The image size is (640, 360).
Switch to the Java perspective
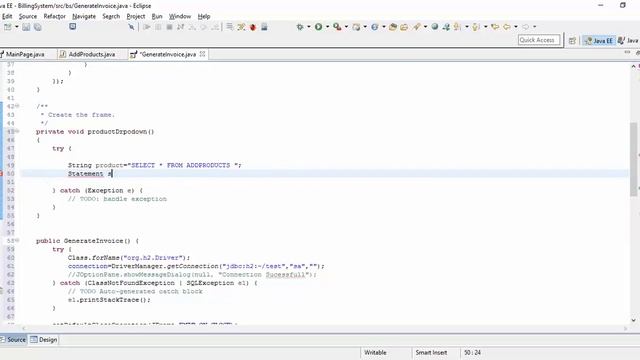tap(628, 40)
